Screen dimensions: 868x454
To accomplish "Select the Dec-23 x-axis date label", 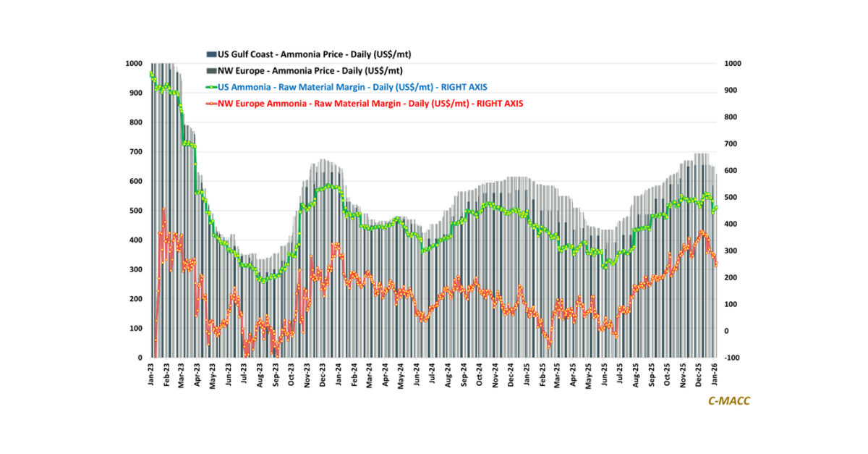I will [323, 371].
